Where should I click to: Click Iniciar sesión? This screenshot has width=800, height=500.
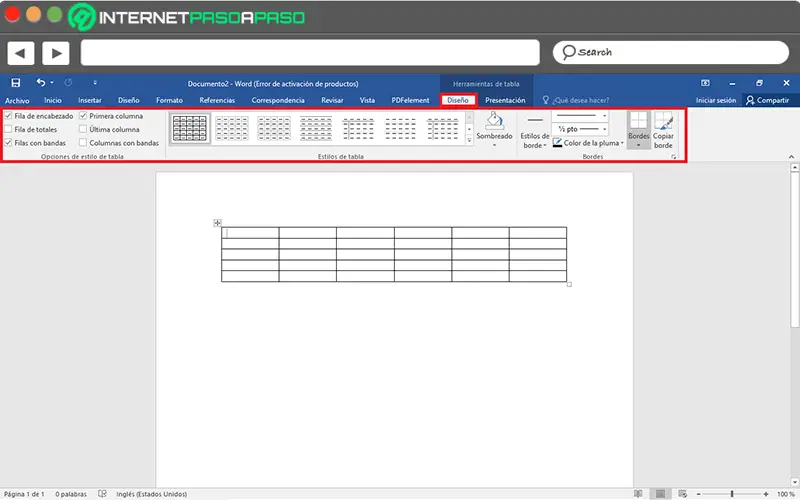tap(716, 101)
